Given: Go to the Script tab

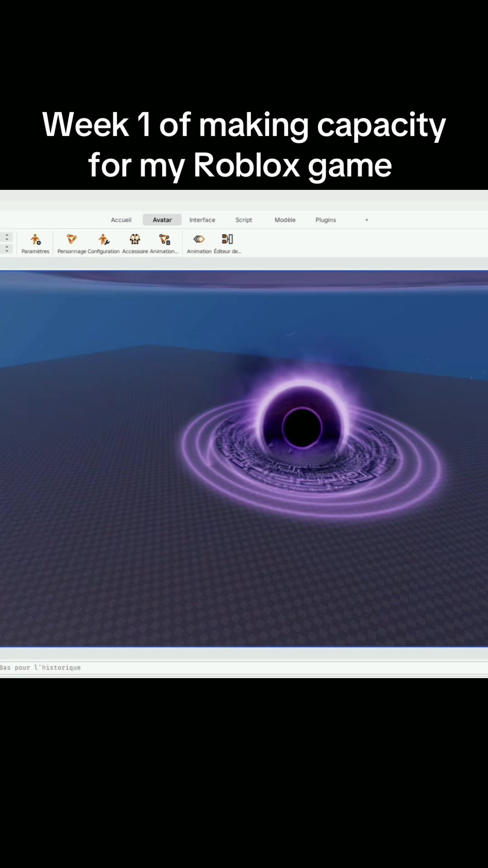Looking at the screenshot, I should click(244, 220).
